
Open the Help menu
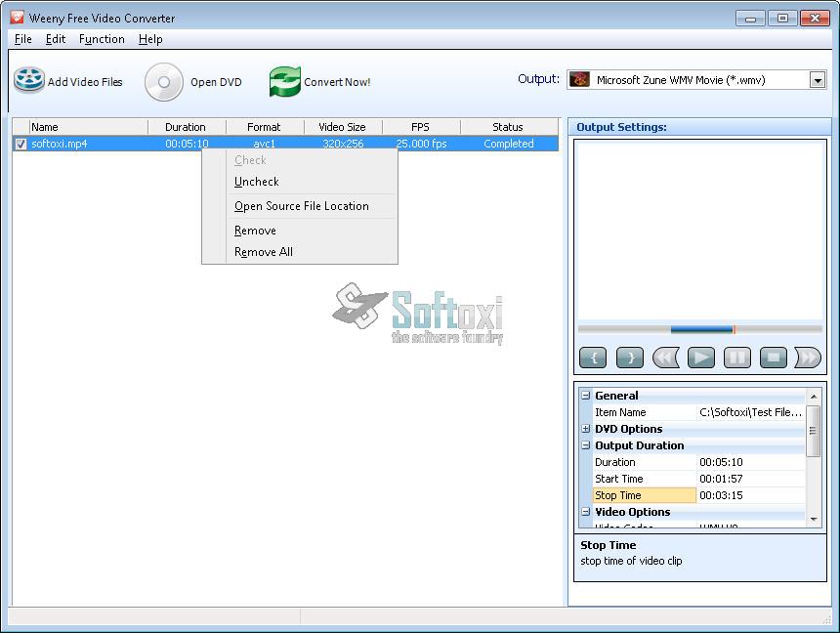click(x=150, y=39)
